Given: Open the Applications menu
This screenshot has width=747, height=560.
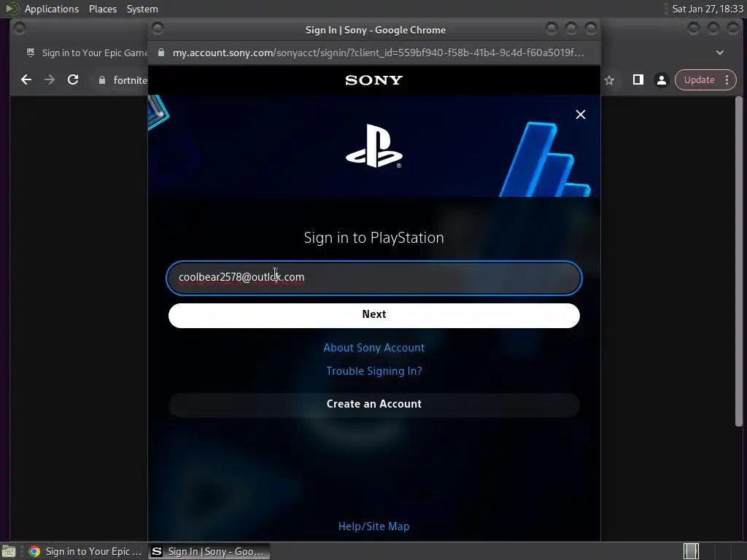Looking at the screenshot, I should click(x=52, y=9).
